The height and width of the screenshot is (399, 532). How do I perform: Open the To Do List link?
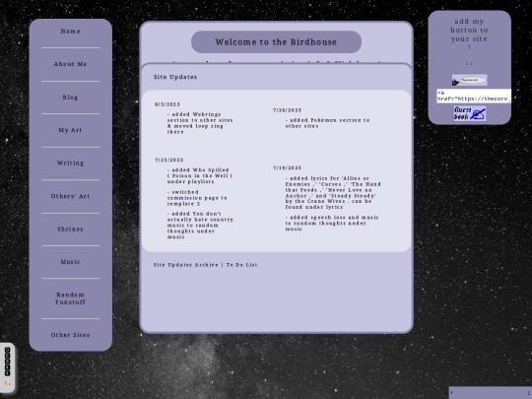tap(242, 265)
